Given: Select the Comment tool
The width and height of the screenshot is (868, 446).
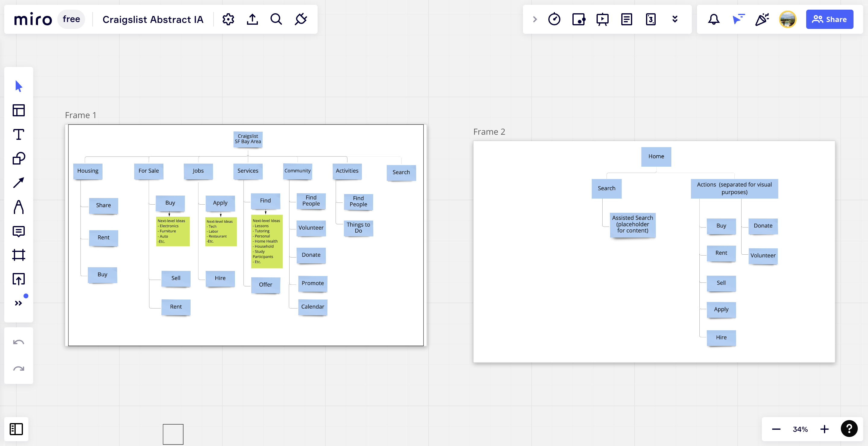Looking at the screenshot, I should 18,231.
